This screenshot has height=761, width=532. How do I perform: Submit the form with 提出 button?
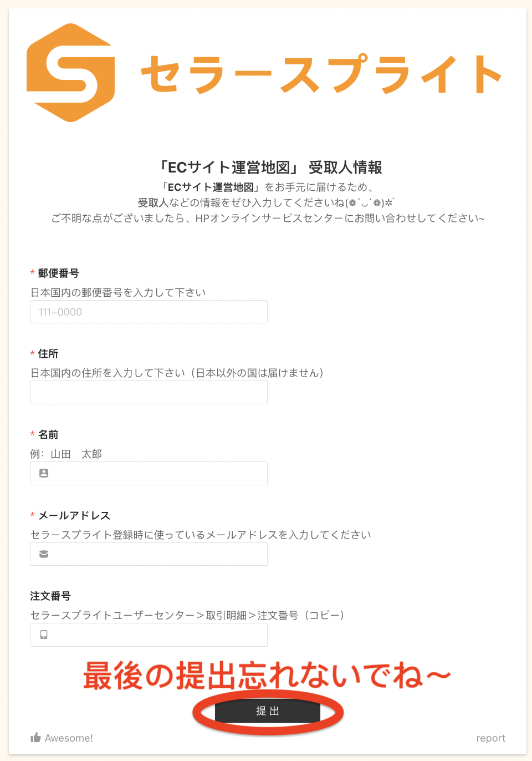[268, 711]
